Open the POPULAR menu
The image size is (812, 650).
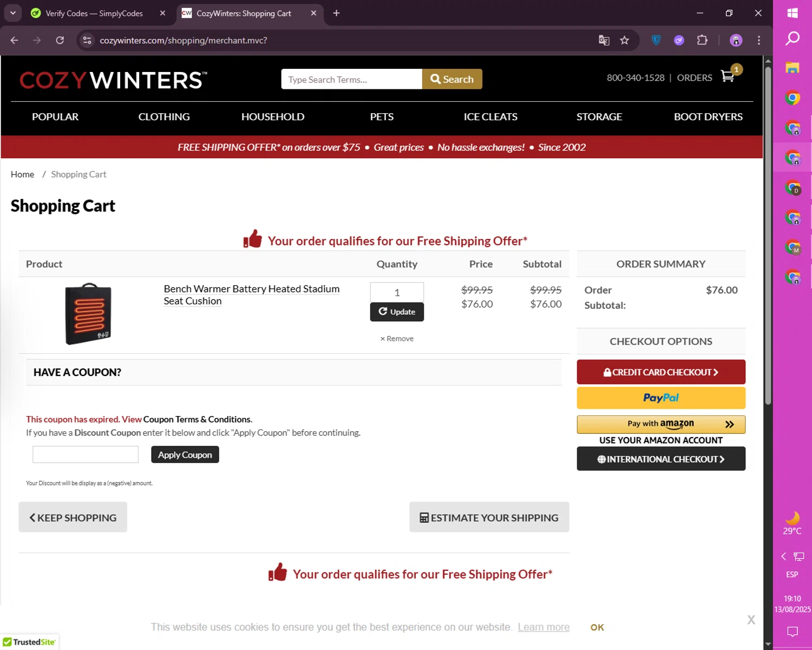coord(55,117)
